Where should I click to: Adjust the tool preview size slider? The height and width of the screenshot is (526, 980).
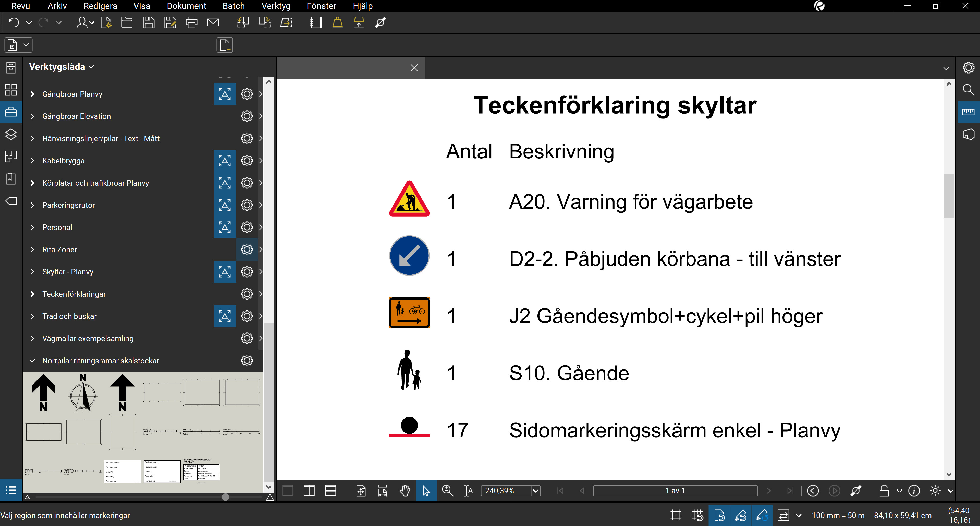click(x=225, y=497)
